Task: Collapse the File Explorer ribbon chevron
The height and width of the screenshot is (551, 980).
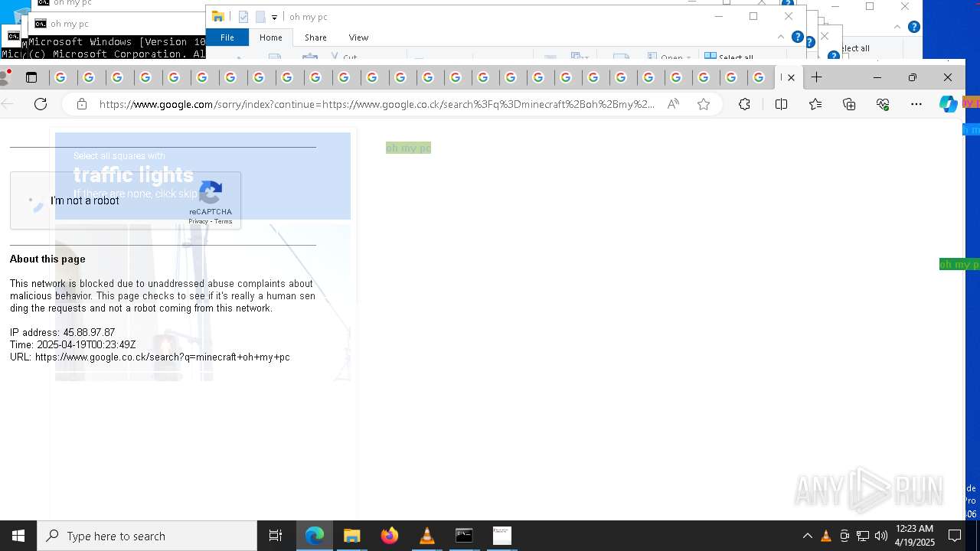Action: click(x=780, y=37)
